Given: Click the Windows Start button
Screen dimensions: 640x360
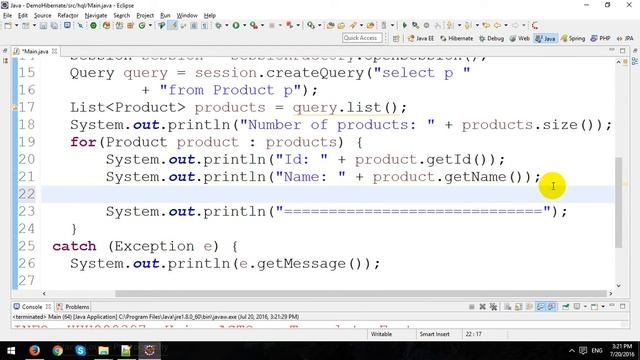Looking at the screenshot, I should click(x=11, y=350).
